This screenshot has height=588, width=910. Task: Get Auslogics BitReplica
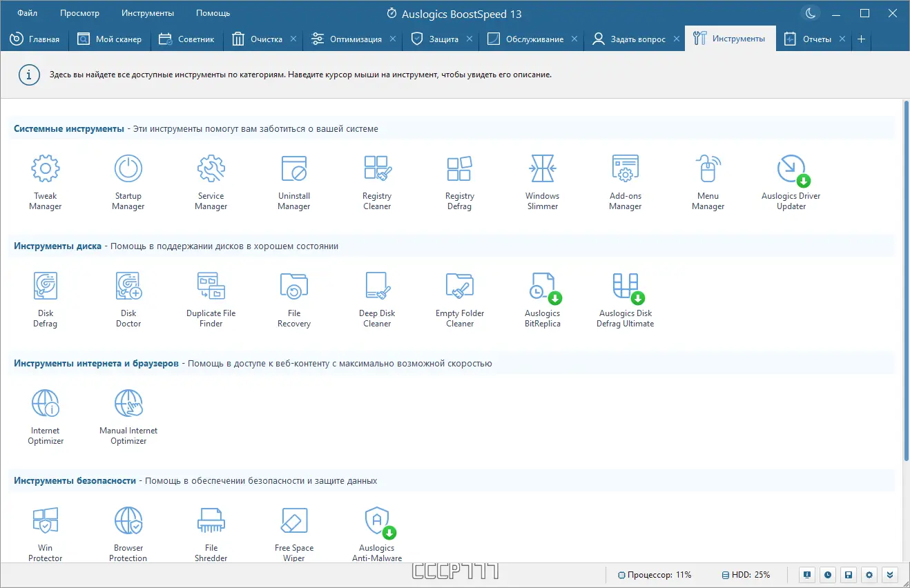tap(543, 300)
